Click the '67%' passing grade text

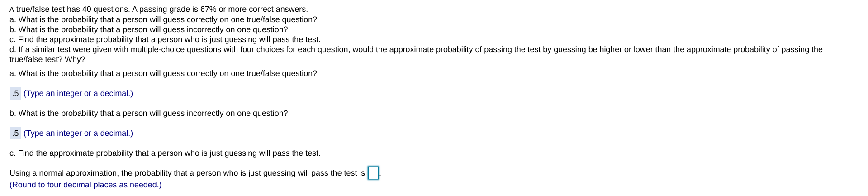[x=207, y=9]
